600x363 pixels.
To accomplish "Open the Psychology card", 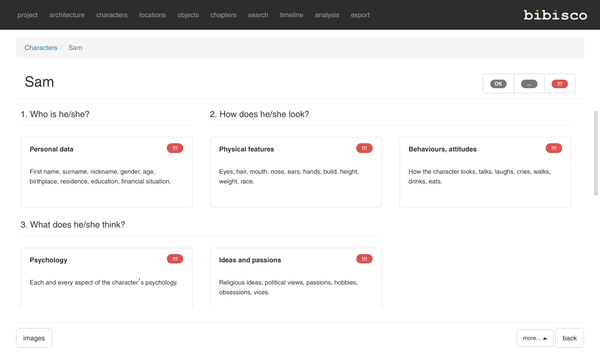I will pyautogui.click(x=106, y=278).
